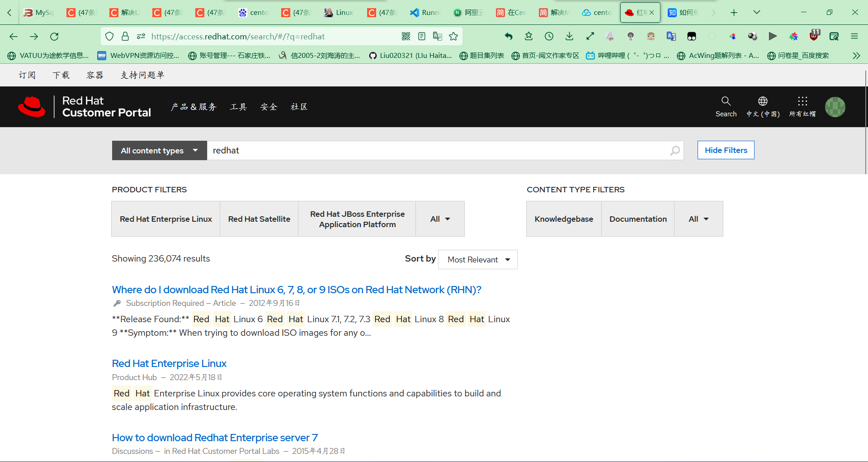The height and width of the screenshot is (462, 868).
Task: Open the downloads panel
Action: [570, 37]
